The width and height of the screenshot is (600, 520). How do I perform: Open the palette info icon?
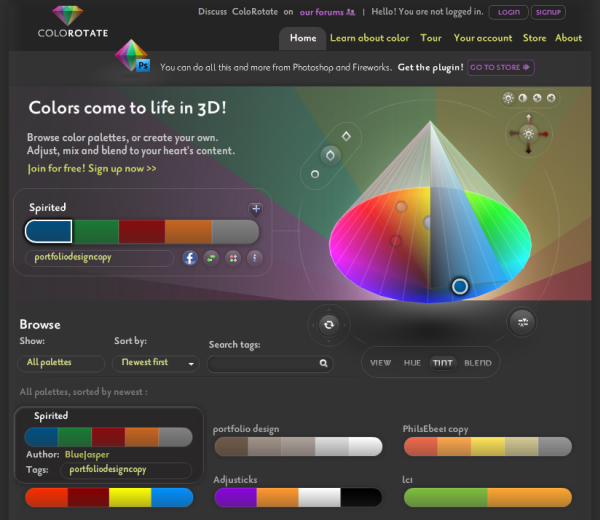coord(254,258)
